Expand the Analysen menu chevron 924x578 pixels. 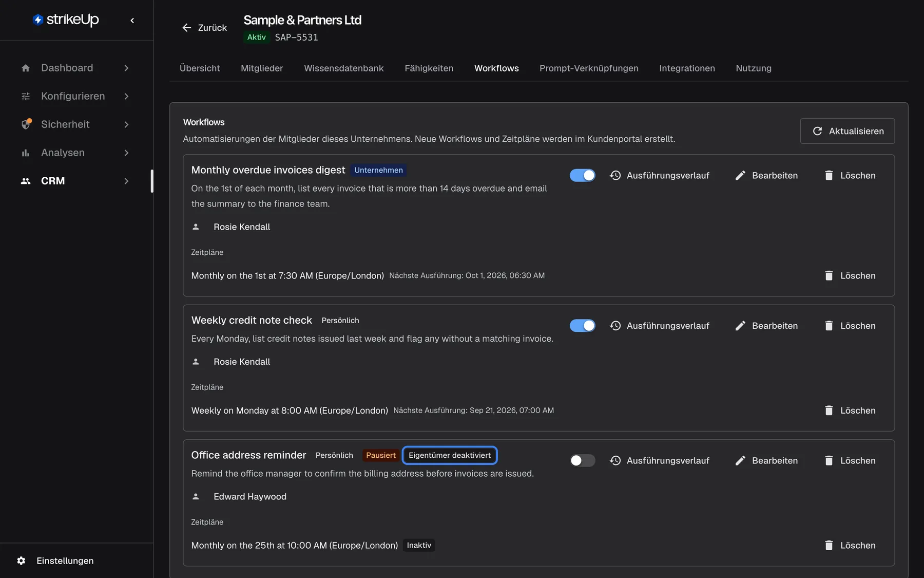click(x=126, y=153)
